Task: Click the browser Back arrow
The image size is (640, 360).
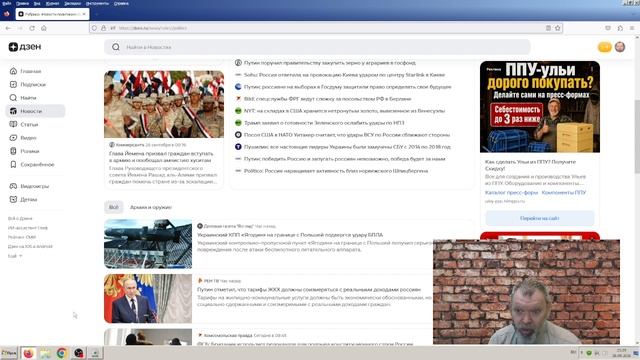Action: 8,28
